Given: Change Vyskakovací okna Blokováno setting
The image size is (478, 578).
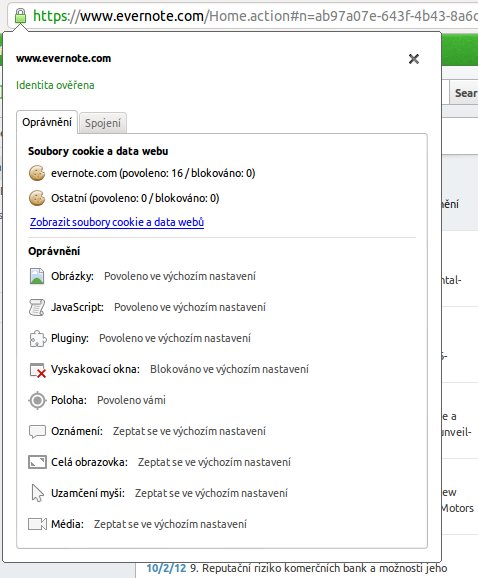Looking at the screenshot, I should 229,369.
